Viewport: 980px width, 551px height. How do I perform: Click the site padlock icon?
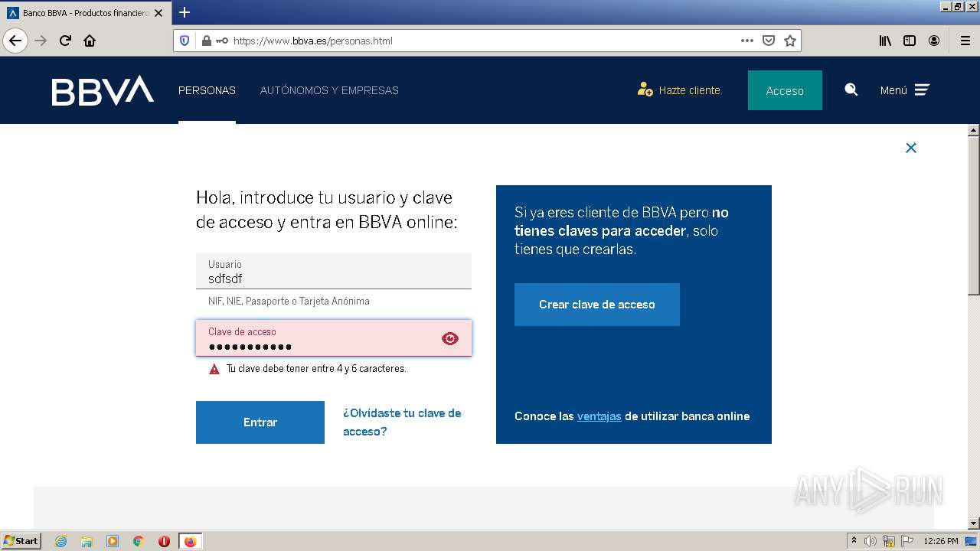coord(206,41)
